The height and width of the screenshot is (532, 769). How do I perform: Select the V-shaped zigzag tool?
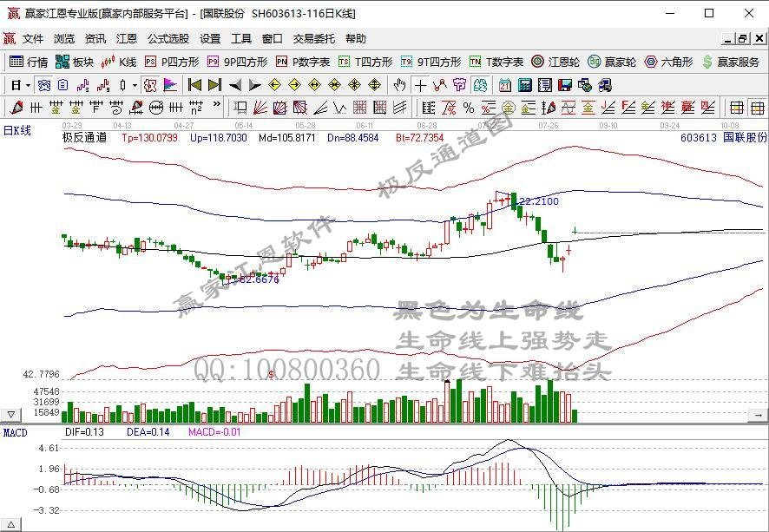[x=340, y=108]
